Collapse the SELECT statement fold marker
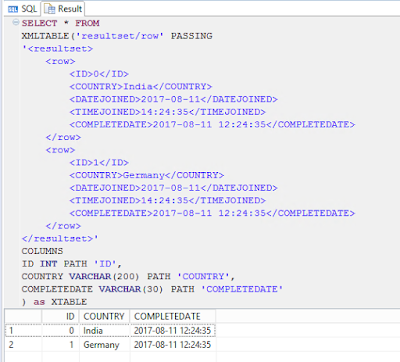 [16, 23]
